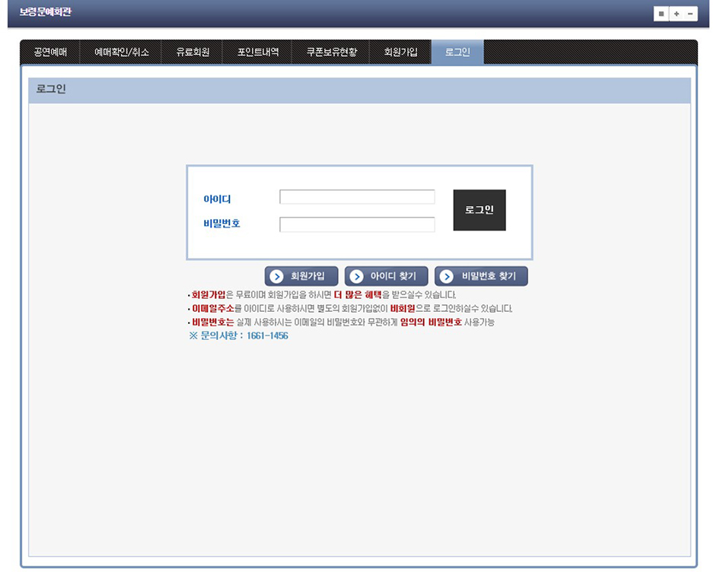Click the 보령문예회관 site title

tap(46, 13)
